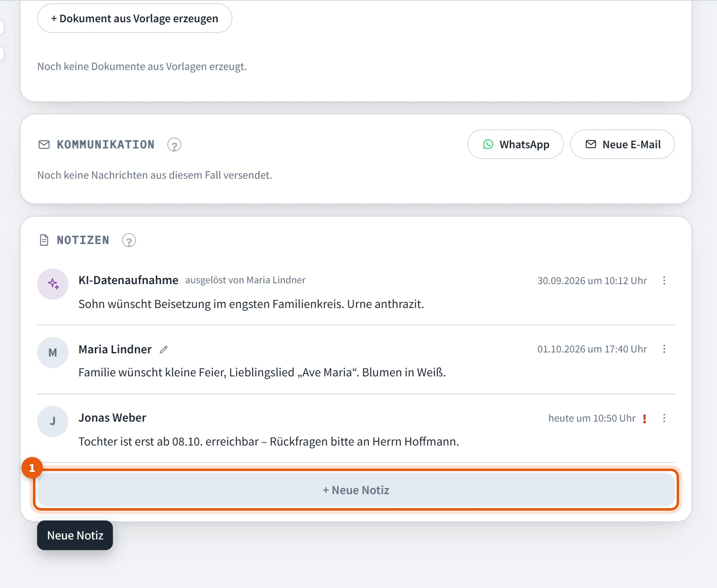717x588 pixels.
Task: Click the envelope icon beside Kommunikation title
Action: pyautogui.click(x=44, y=145)
